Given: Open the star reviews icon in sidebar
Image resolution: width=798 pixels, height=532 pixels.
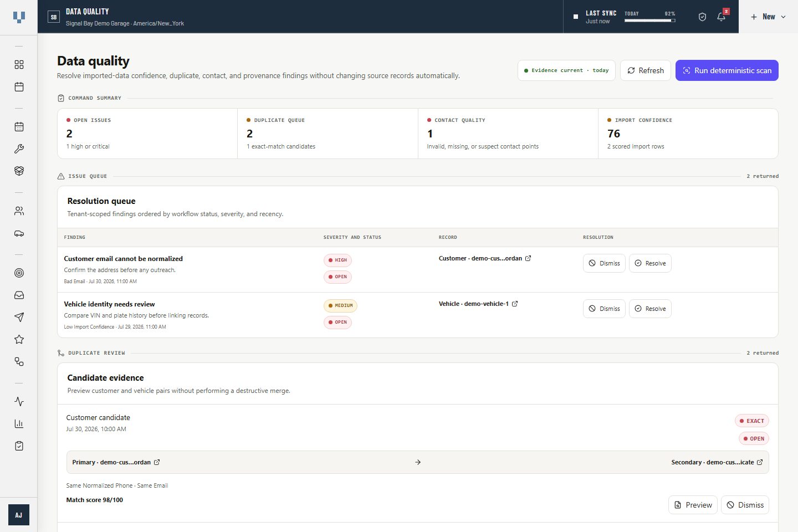Looking at the screenshot, I should [x=19, y=340].
